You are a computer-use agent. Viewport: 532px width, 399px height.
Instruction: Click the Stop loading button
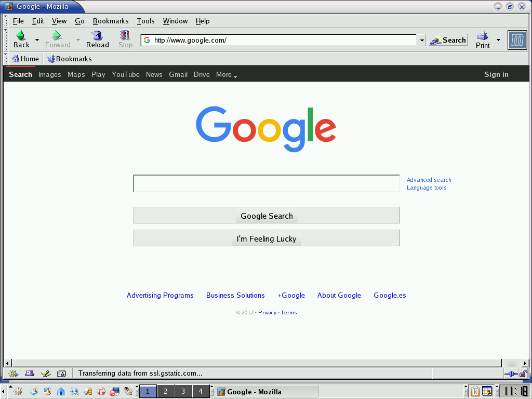point(125,39)
